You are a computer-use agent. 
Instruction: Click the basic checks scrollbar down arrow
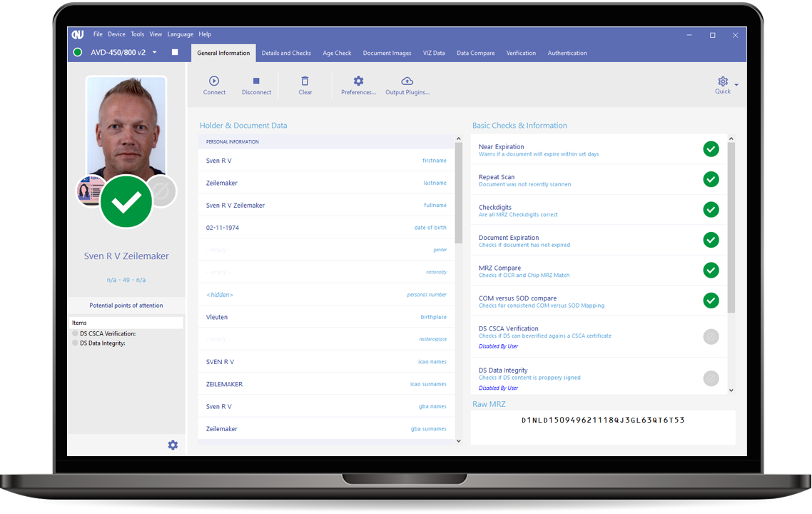coord(731,390)
